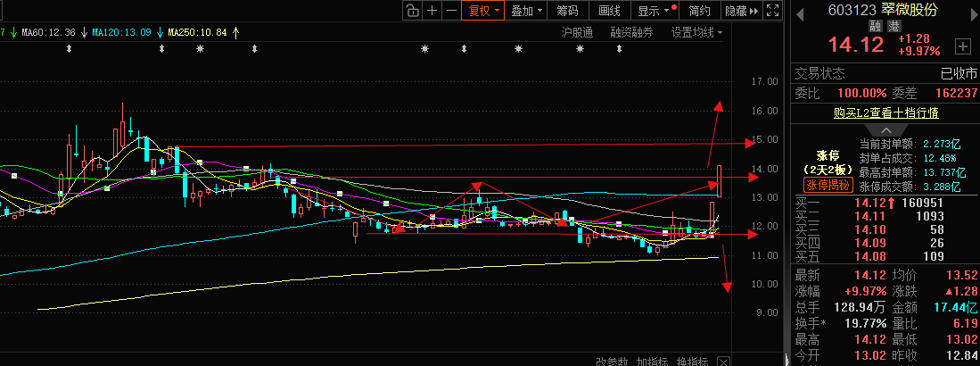Click the 17.00 price axis label
The height and width of the screenshot is (366, 980).
[765, 81]
